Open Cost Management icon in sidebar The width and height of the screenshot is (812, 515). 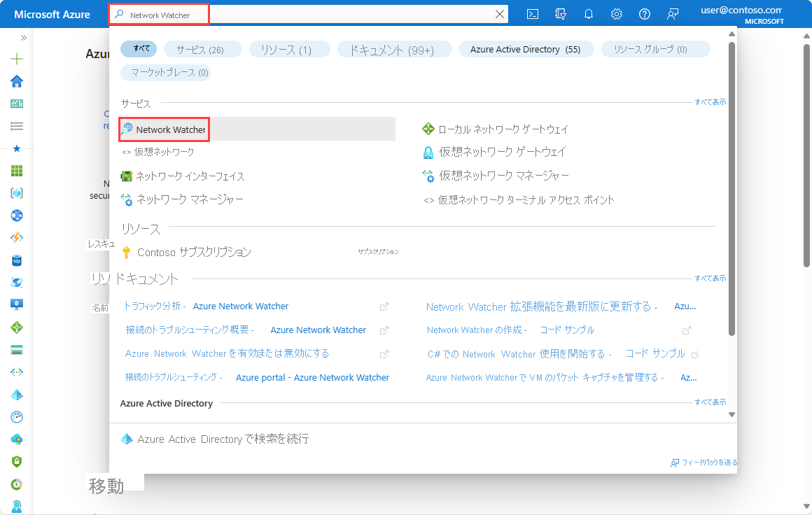point(17,484)
